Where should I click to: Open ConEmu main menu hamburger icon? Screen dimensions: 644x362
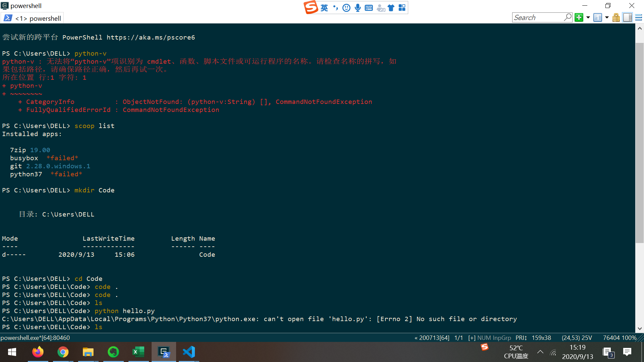639,17
